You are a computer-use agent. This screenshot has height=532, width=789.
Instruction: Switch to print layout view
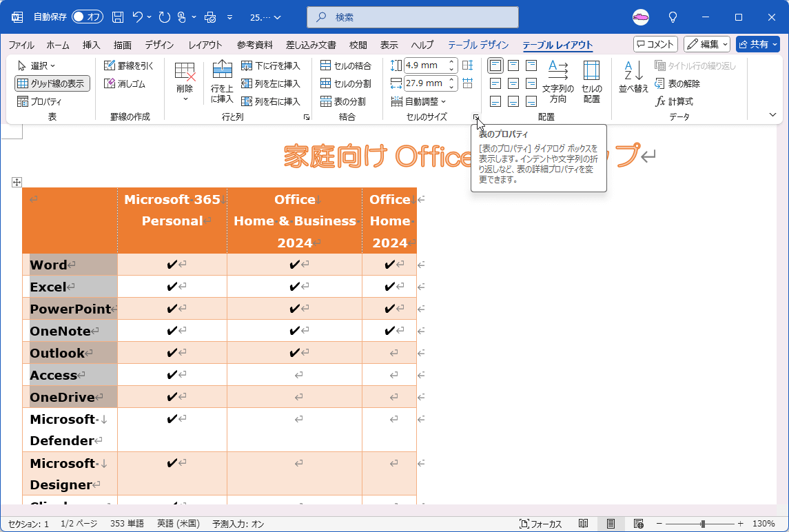tap(611, 524)
